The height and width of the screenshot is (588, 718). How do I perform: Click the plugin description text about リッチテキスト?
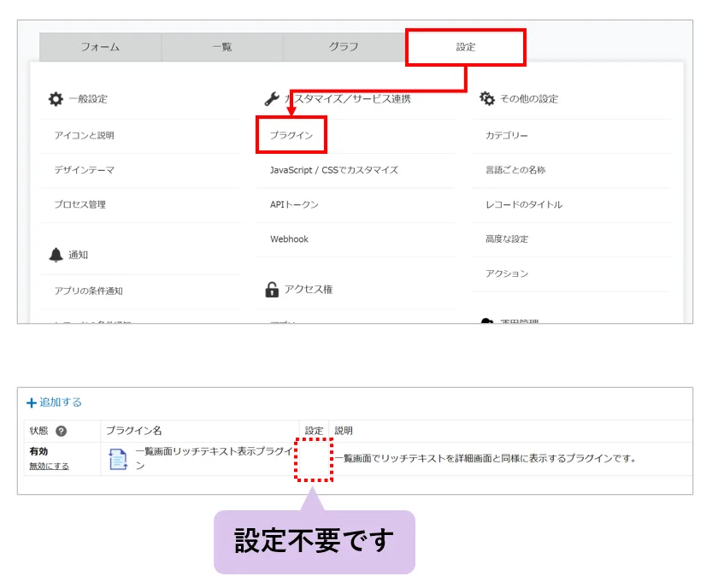coord(486,458)
